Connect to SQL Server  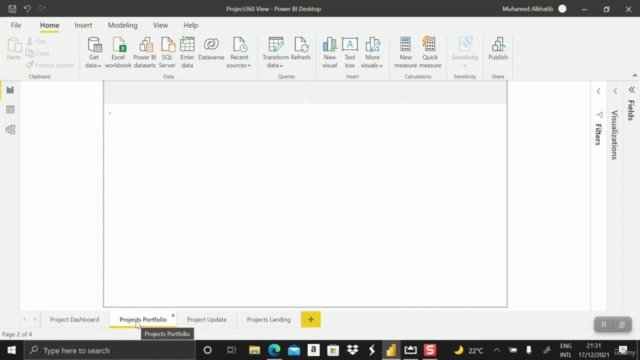(167, 52)
